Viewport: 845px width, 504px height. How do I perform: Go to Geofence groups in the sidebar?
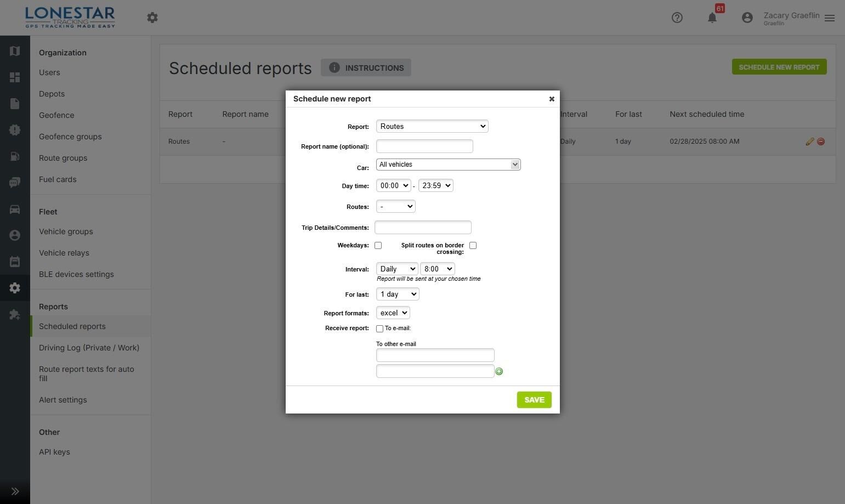point(70,137)
